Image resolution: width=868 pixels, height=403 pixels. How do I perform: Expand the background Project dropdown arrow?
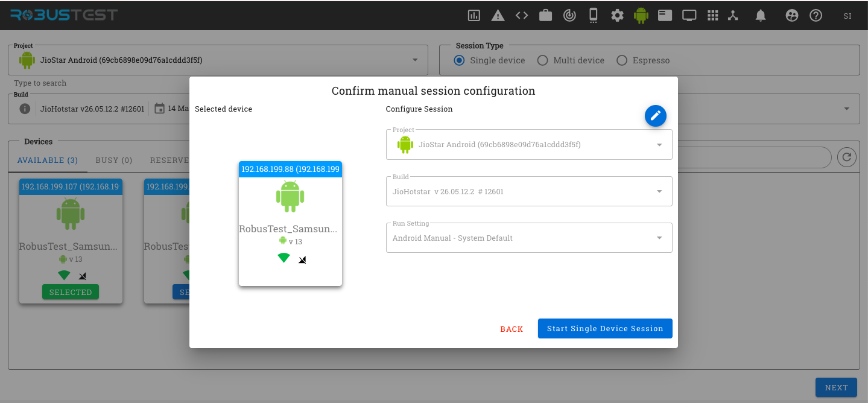click(x=415, y=60)
